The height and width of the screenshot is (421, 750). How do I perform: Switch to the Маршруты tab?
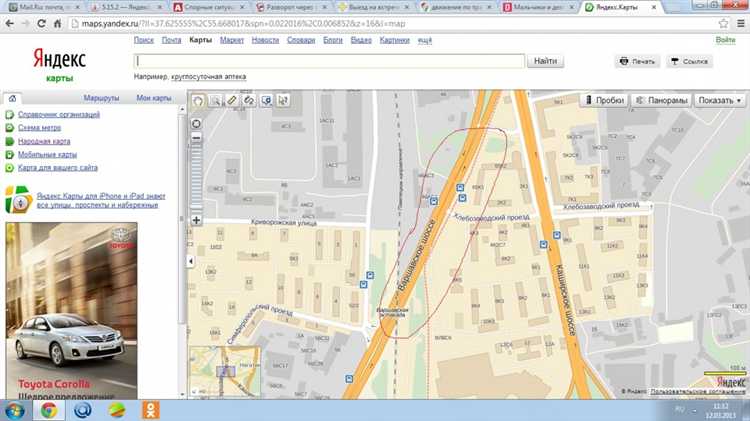[x=101, y=98]
